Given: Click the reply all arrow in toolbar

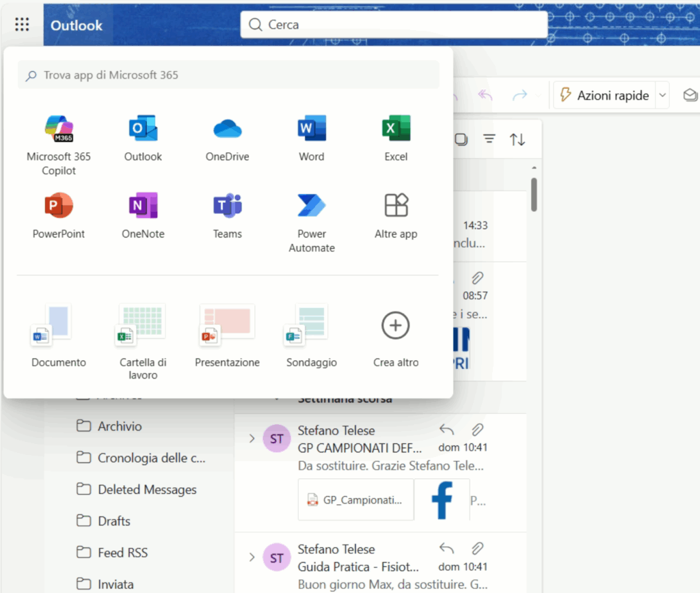Looking at the screenshot, I should pos(485,94).
